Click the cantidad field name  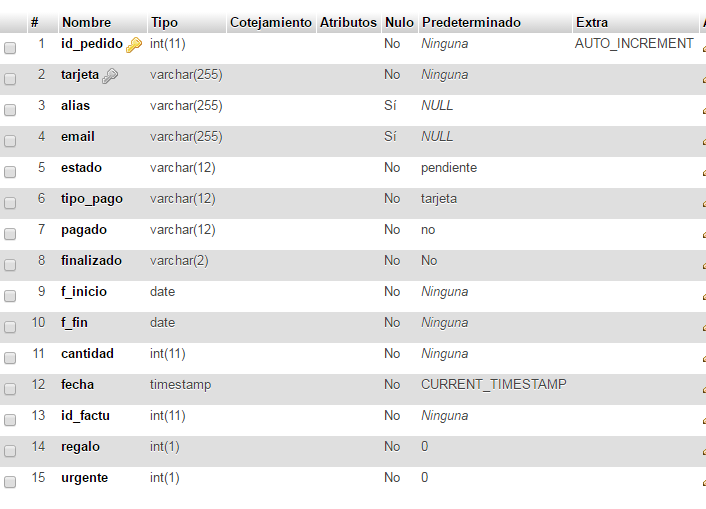87,354
